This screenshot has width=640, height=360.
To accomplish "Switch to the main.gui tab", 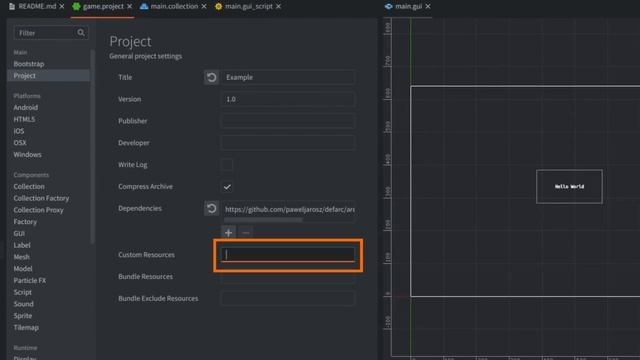I will [409, 7].
